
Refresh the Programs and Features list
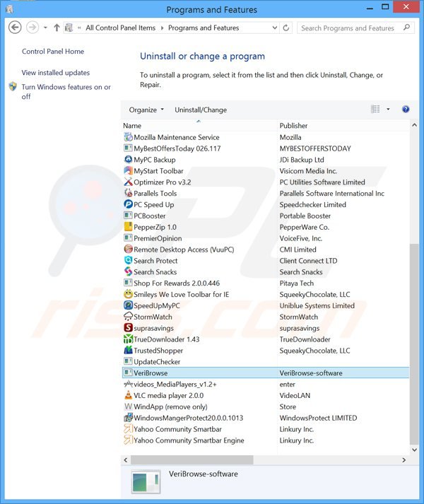coord(285,28)
